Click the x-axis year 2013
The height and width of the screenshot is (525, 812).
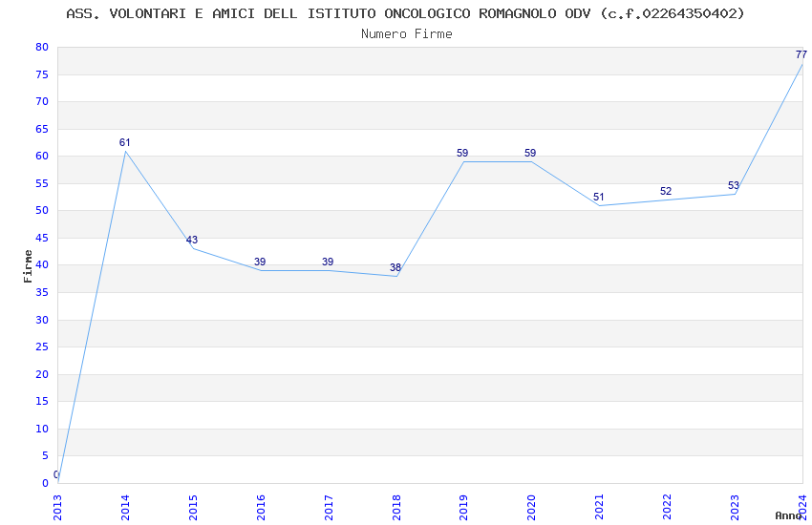(x=57, y=507)
